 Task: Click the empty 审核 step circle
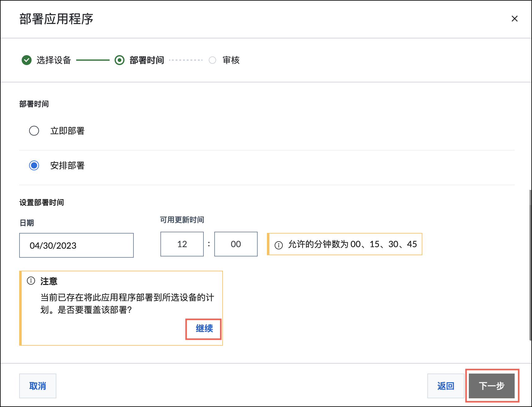212,60
